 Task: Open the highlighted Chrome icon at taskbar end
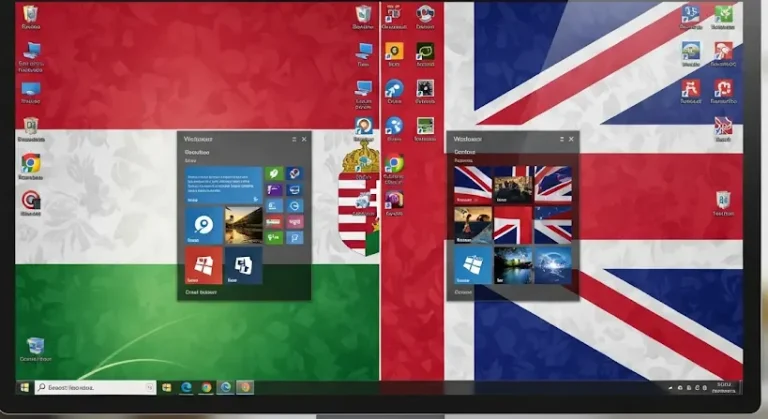pyautogui.click(x=245, y=388)
